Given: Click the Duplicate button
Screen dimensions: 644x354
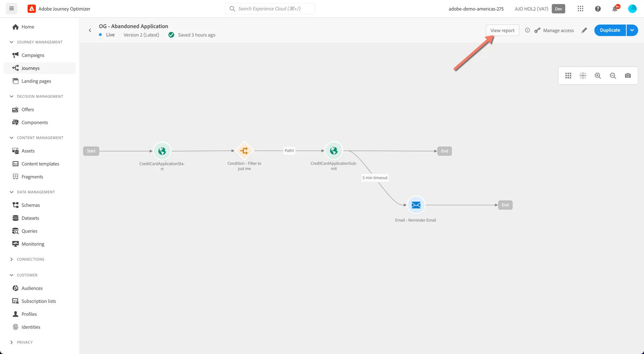Looking at the screenshot, I should click(610, 30).
